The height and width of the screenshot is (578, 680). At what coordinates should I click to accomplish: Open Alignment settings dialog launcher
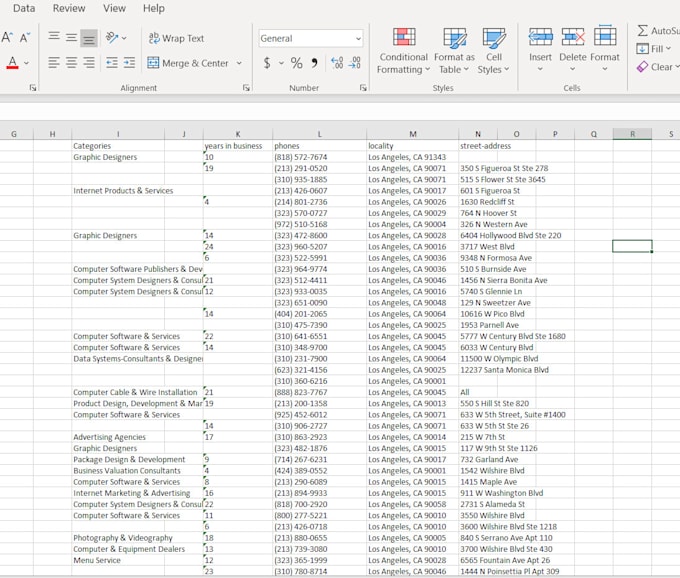point(246,88)
